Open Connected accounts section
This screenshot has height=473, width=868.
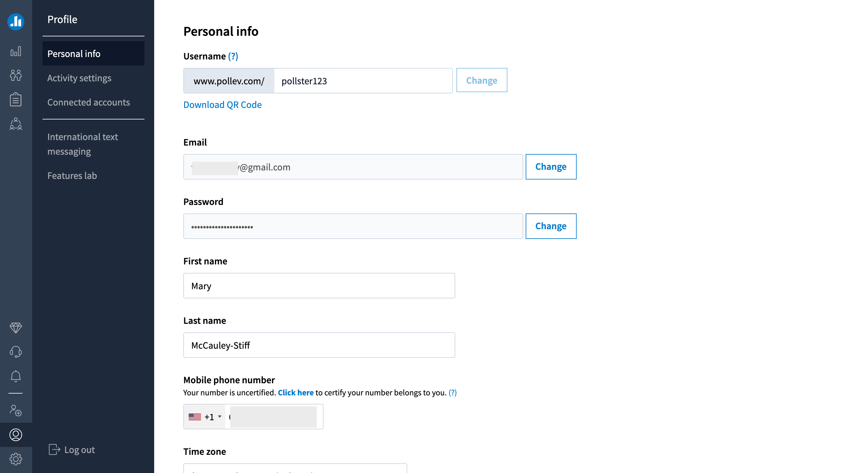click(x=89, y=102)
